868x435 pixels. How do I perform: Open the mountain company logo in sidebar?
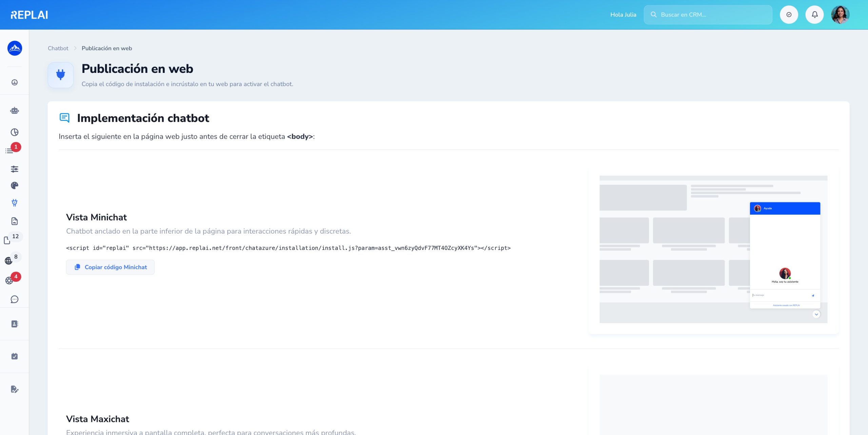point(15,48)
